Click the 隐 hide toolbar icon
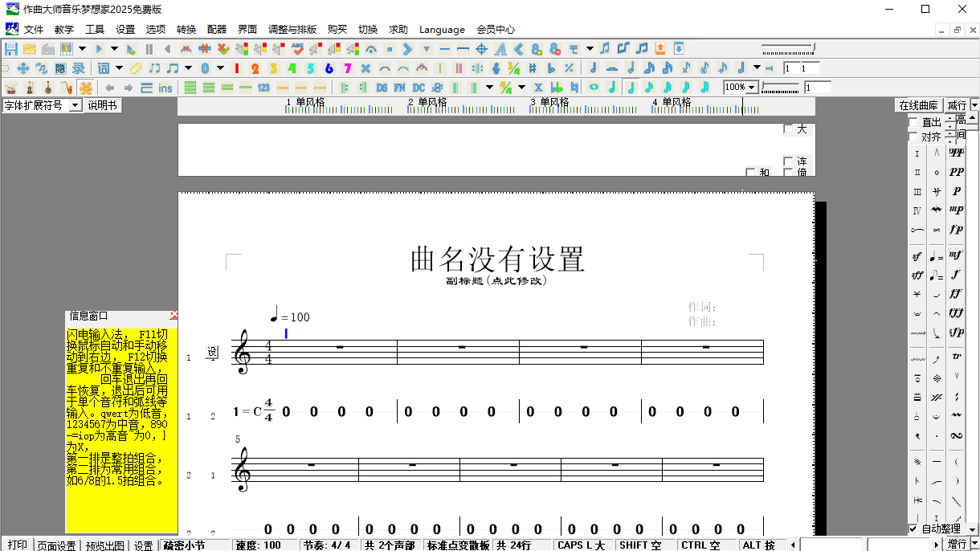This screenshot has height=551, width=980. click(60, 68)
